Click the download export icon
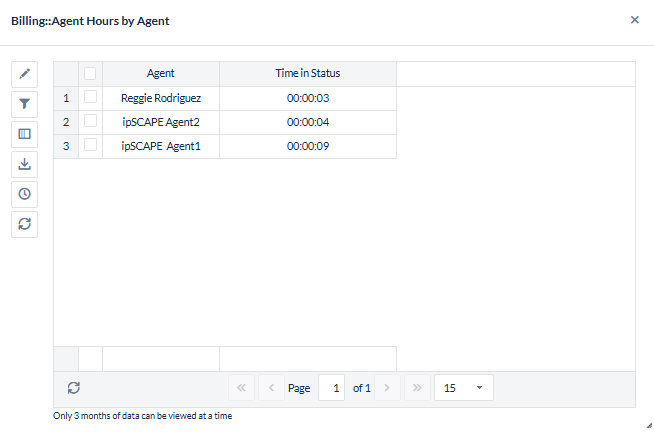The image size is (654, 432). [x=25, y=164]
